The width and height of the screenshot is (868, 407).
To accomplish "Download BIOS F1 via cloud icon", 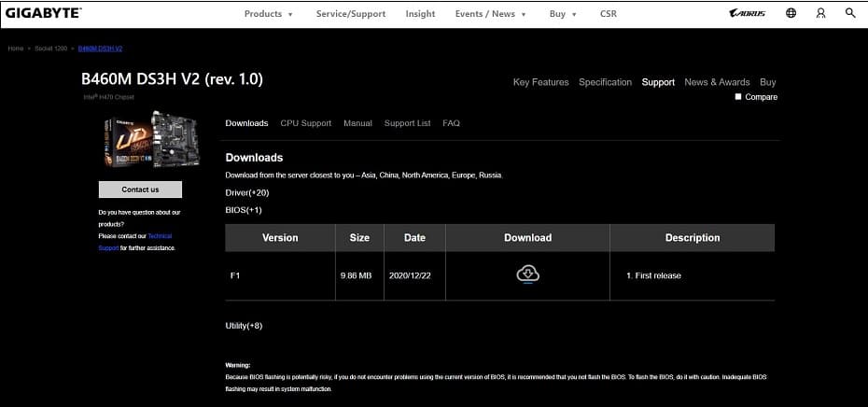I will pos(528,274).
